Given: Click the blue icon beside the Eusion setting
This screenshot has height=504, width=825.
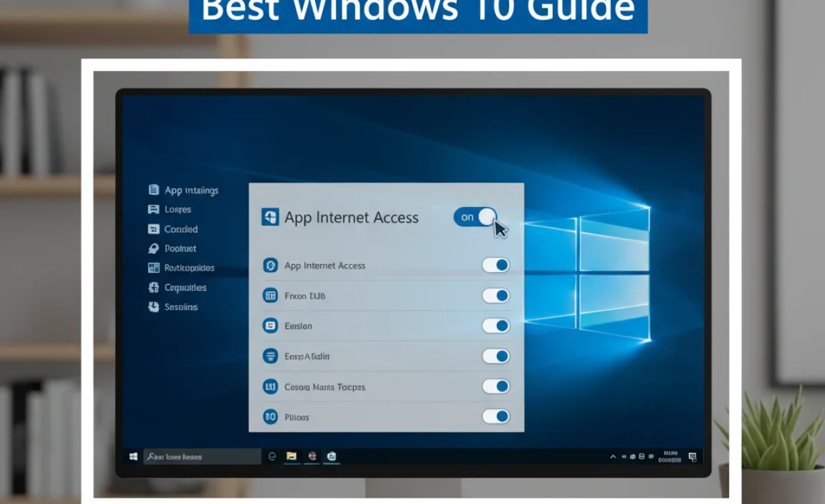Looking at the screenshot, I should (x=271, y=326).
